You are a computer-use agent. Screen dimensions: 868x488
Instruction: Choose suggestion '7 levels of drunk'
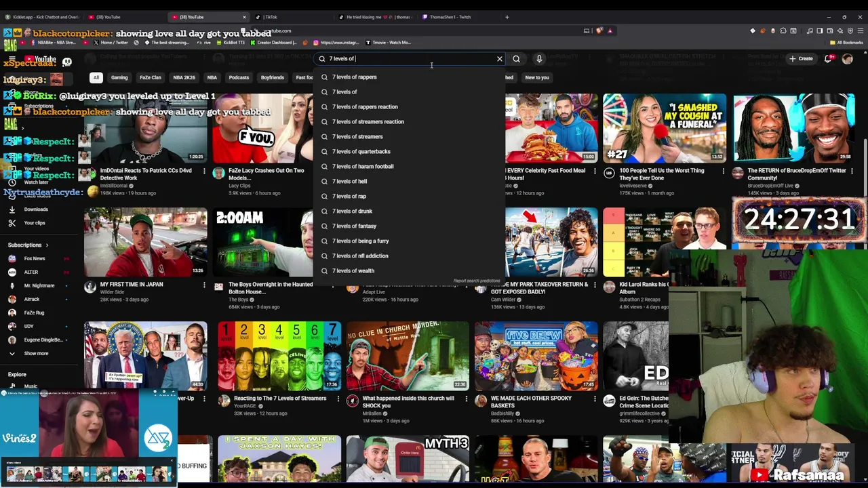pyautogui.click(x=410, y=211)
